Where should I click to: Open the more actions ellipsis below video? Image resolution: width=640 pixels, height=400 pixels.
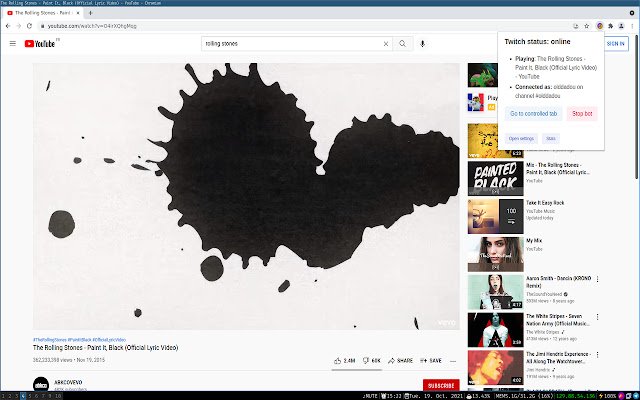pos(453,361)
